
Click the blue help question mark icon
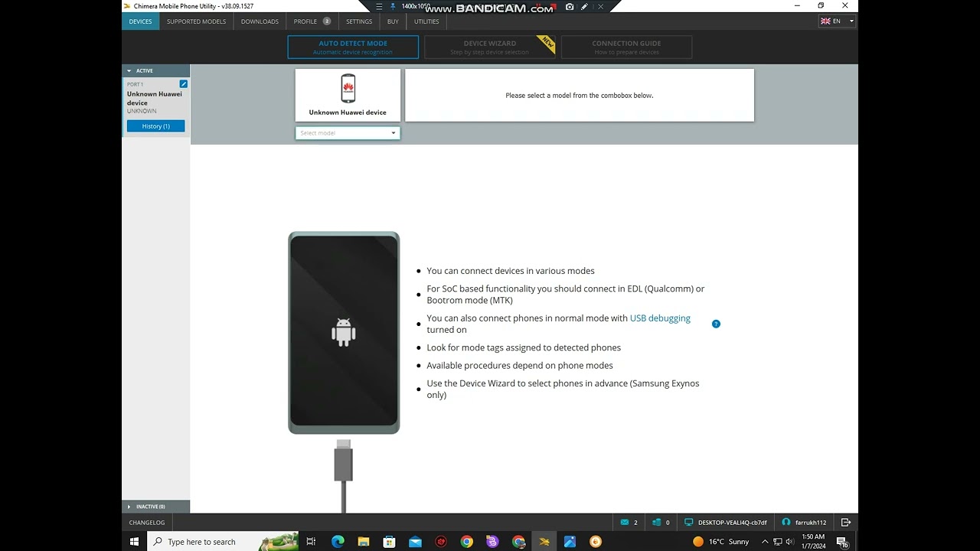(x=716, y=324)
